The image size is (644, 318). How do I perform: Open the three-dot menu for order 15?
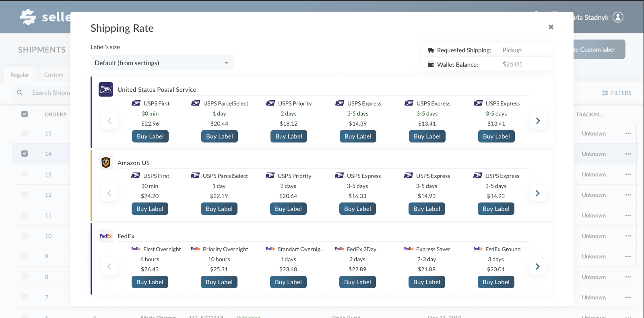628,133
